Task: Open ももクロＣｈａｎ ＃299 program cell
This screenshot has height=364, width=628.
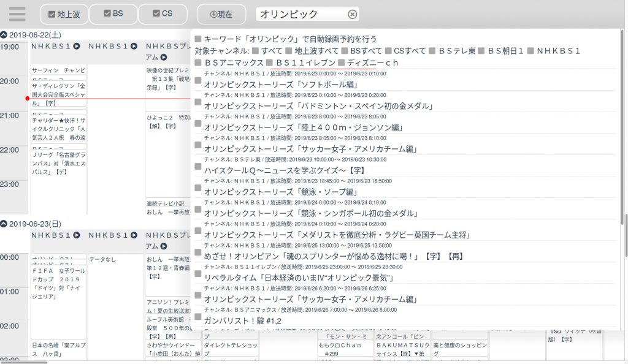Action: 345,349
